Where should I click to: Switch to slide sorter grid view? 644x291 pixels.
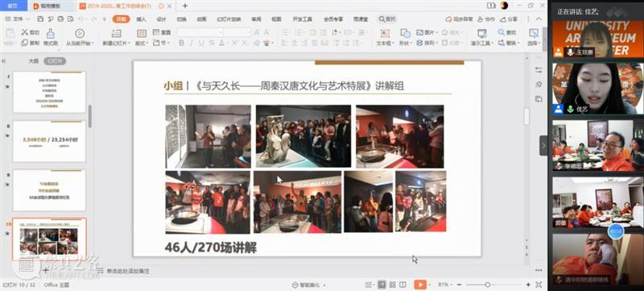point(392,285)
